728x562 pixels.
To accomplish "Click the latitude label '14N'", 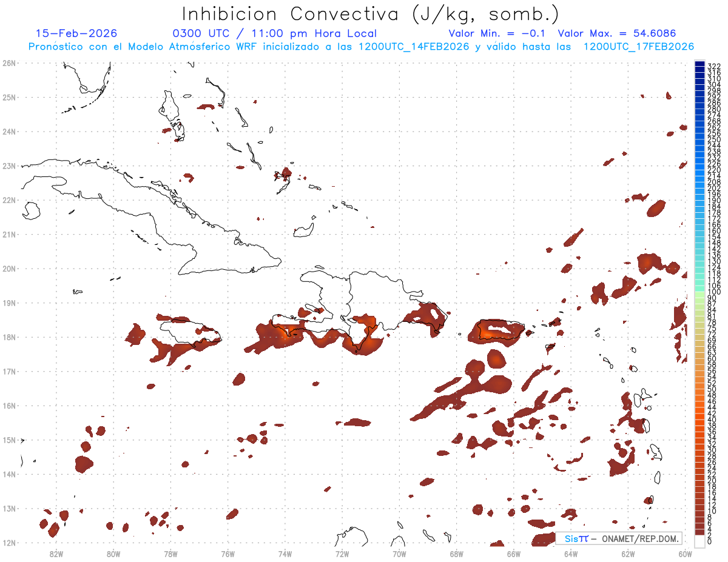I will [8, 474].
